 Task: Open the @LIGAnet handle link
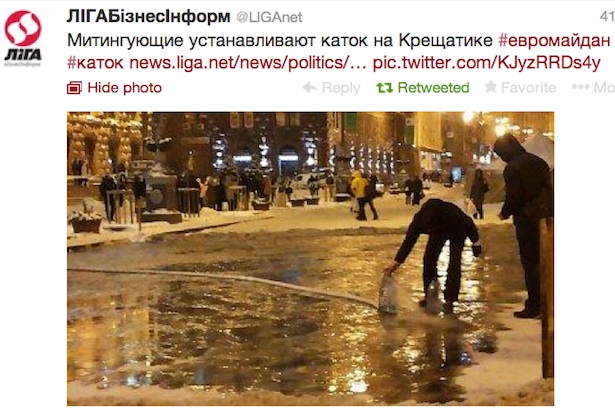coord(269,17)
